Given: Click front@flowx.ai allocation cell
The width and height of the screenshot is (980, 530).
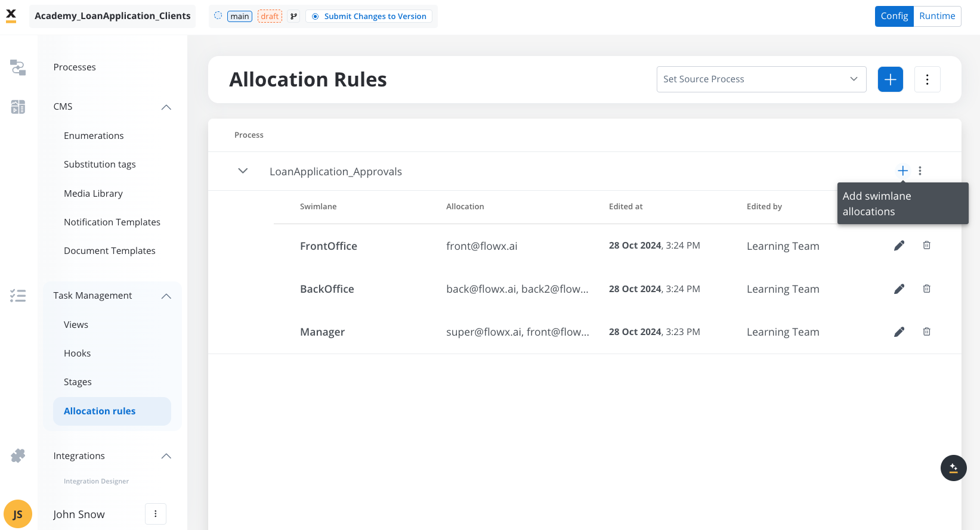Looking at the screenshot, I should [482, 246].
